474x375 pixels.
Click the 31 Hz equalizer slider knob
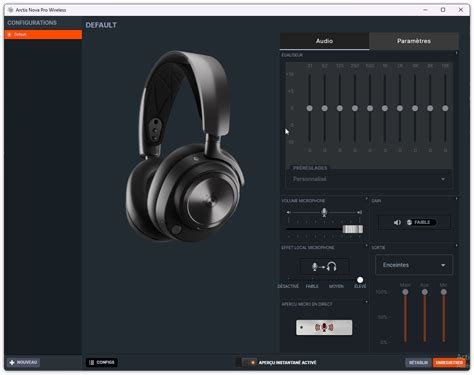pos(309,108)
